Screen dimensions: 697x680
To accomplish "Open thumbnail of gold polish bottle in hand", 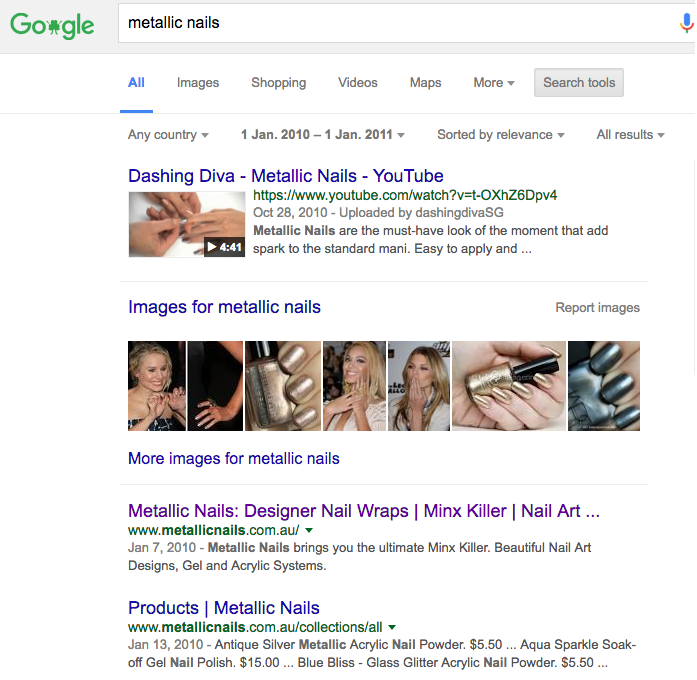I will pyautogui.click(x=509, y=386).
